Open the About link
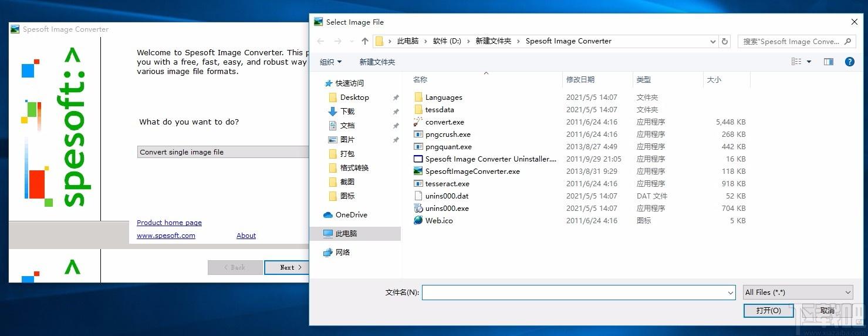 246,236
